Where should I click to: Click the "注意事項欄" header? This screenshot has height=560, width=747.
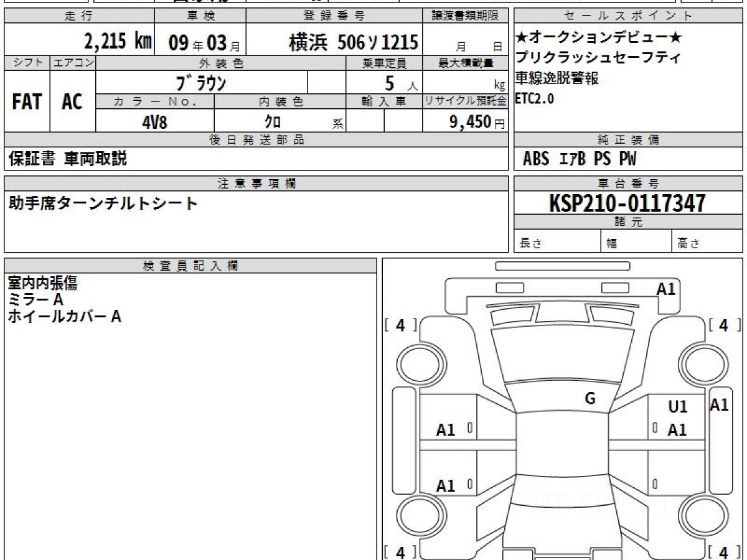[256, 184]
